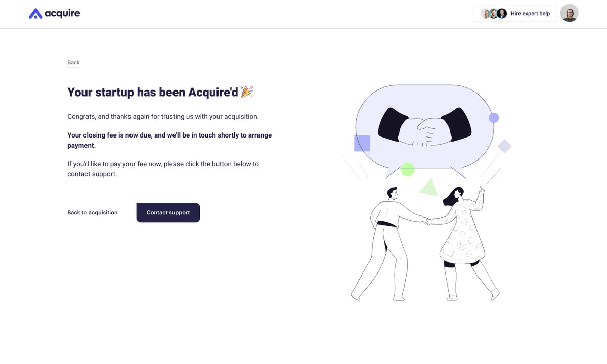Image resolution: width=607 pixels, height=364 pixels.
Task: Click the green hexagon shape
Action: click(x=408, y=169)
